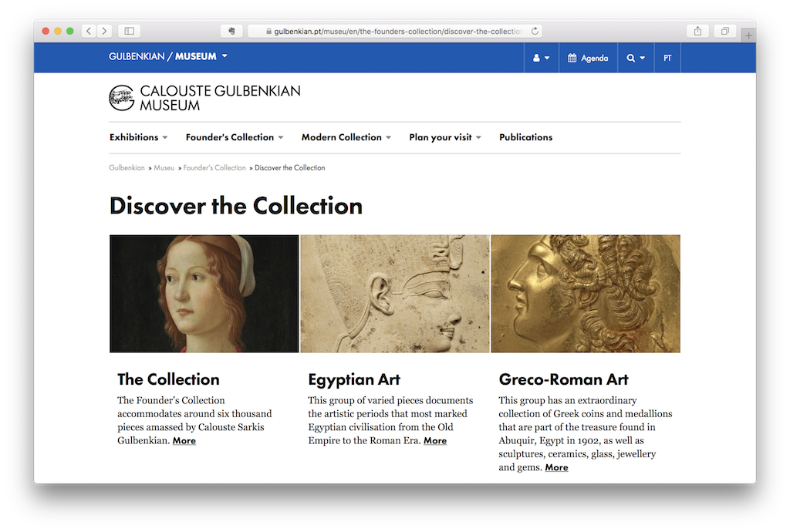790x532 pixels.
Task: Open the Agenda calendar
Action: (588, 58)
